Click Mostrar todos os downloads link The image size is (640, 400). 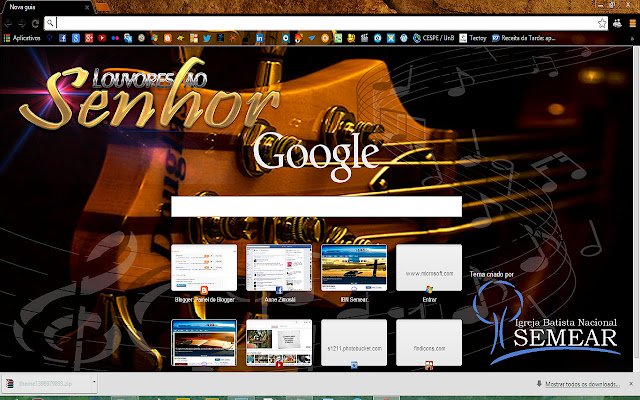click(582, 384)
